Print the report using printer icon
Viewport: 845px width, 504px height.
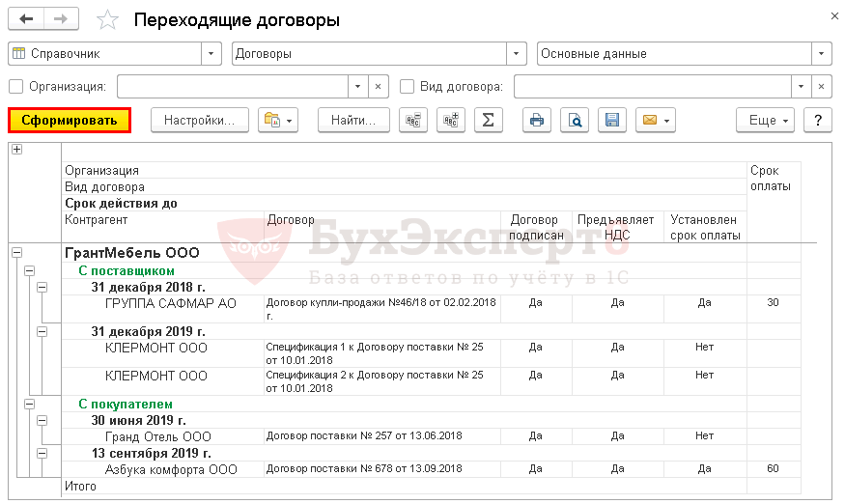click(x=537, y=120)
